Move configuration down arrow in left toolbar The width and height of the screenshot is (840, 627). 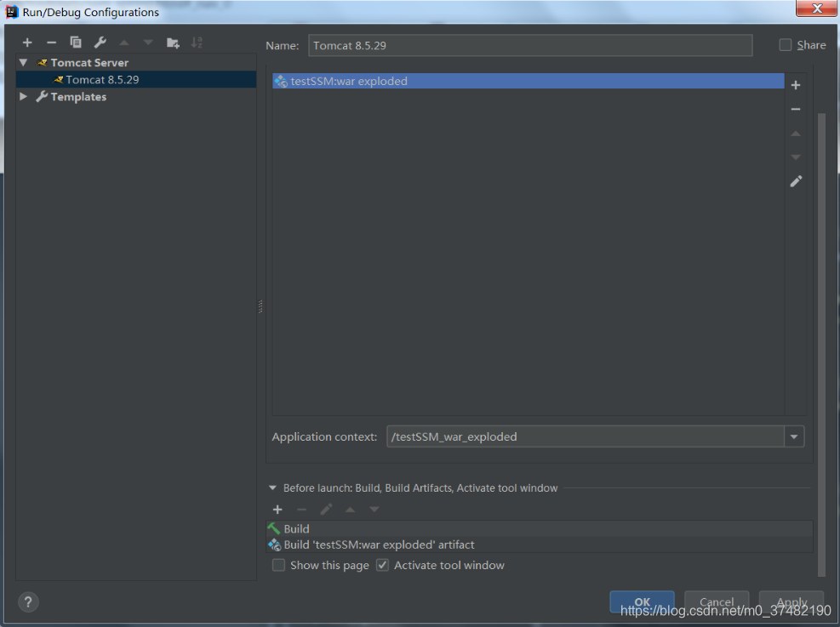pos(148,43)
